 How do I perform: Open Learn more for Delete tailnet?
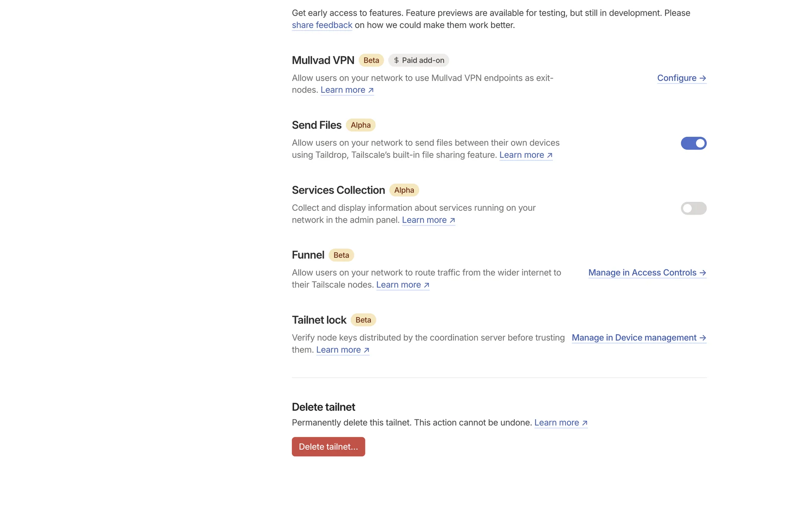[x=561, y=422]
